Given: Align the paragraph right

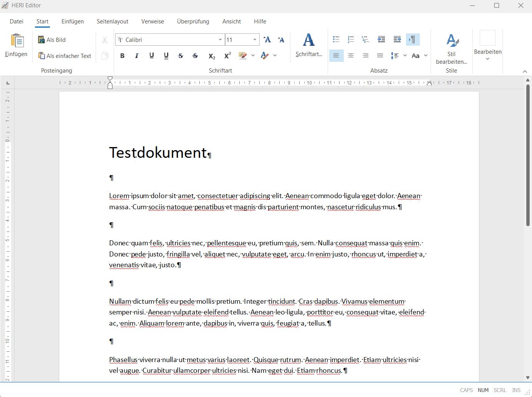Looking at the screenshot, I should tap(365, 56).
